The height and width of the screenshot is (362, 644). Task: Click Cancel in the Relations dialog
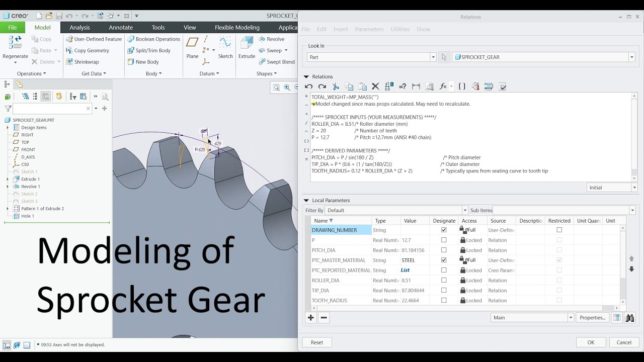coord(624,342)
